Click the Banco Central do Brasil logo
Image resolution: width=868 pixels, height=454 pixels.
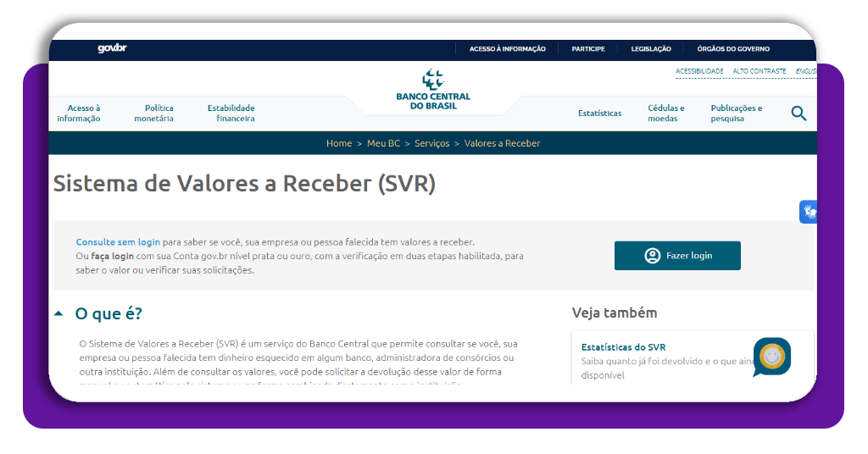[433, 90]
